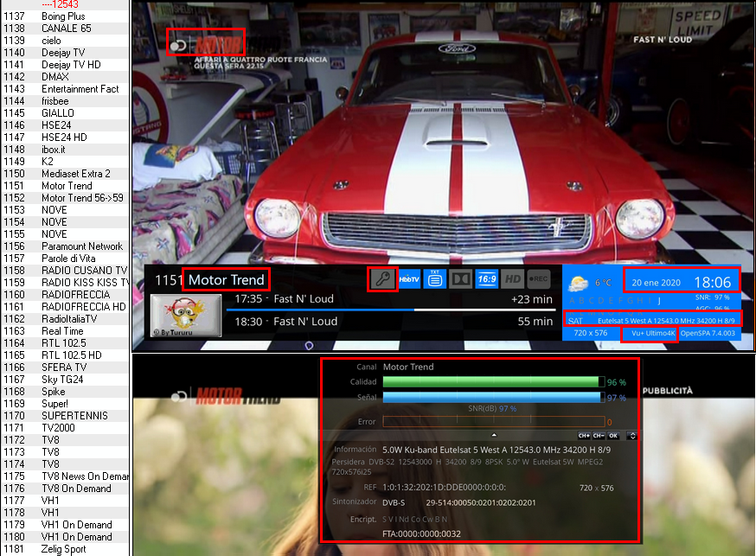Click the OK button in signal panel

coord(613,436)
